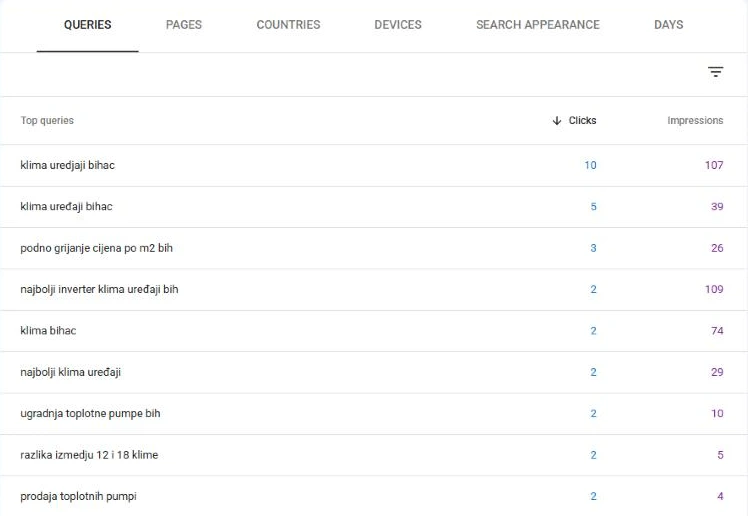Click impressions value 74 for klima bihac
748x516 pixels.
coord(717,330)
